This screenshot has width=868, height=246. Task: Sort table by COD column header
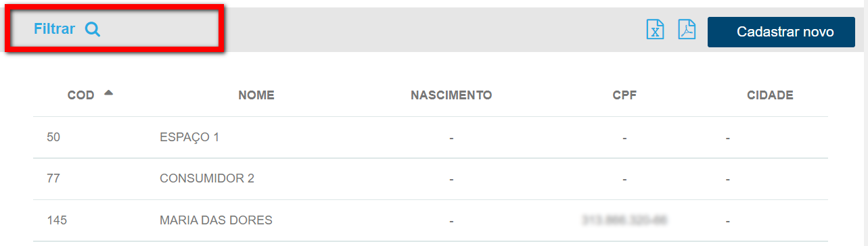tap(81, 95)
